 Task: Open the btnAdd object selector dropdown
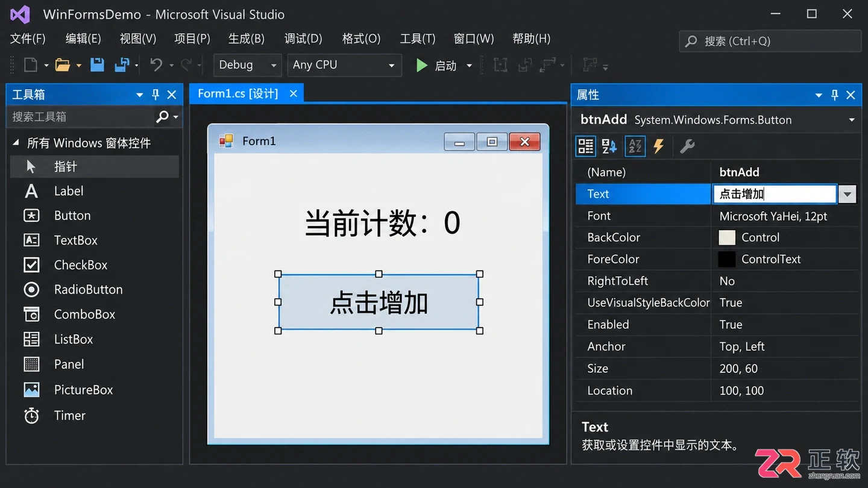(852, 120)
